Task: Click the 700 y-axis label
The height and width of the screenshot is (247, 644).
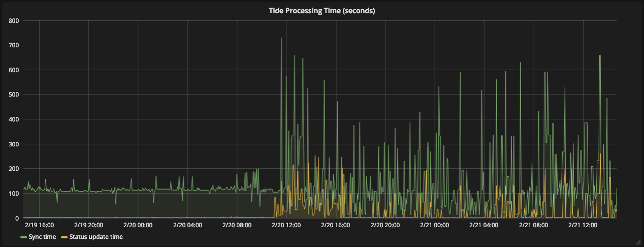Action: coord(14,46)
